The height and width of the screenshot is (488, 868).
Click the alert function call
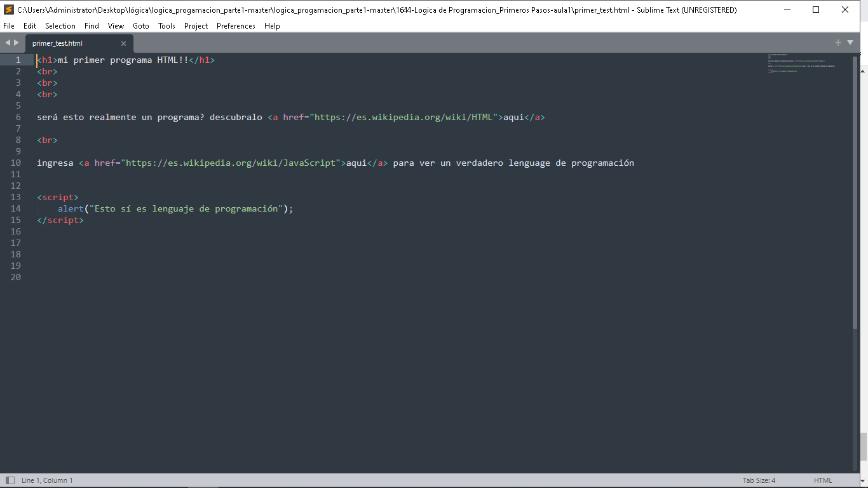click(71, 208)
